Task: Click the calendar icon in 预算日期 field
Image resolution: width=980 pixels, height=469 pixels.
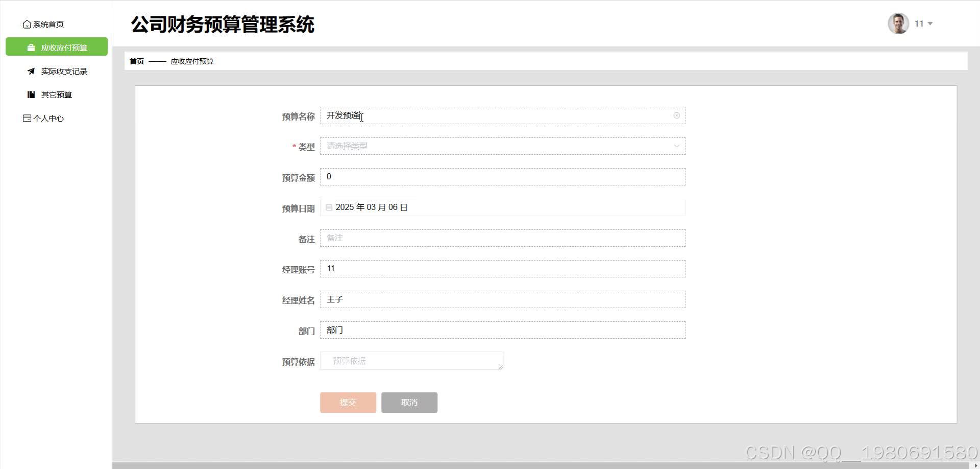Action: tap(329, 207)
